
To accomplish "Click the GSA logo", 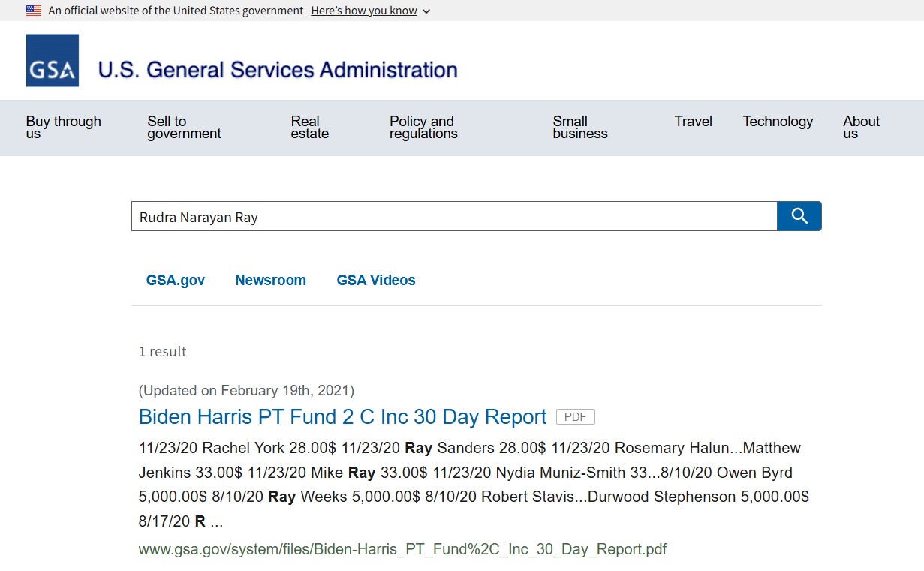I will coord(53,61).
